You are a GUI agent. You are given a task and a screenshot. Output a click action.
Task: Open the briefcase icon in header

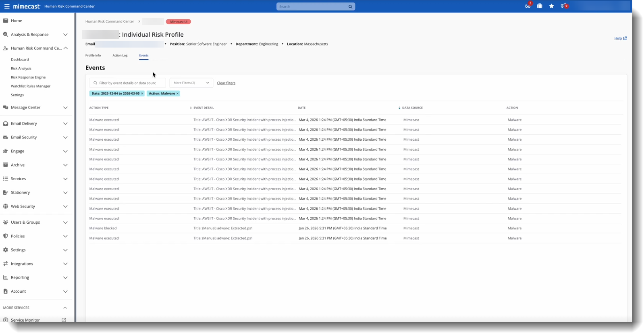tap(539, 6)
